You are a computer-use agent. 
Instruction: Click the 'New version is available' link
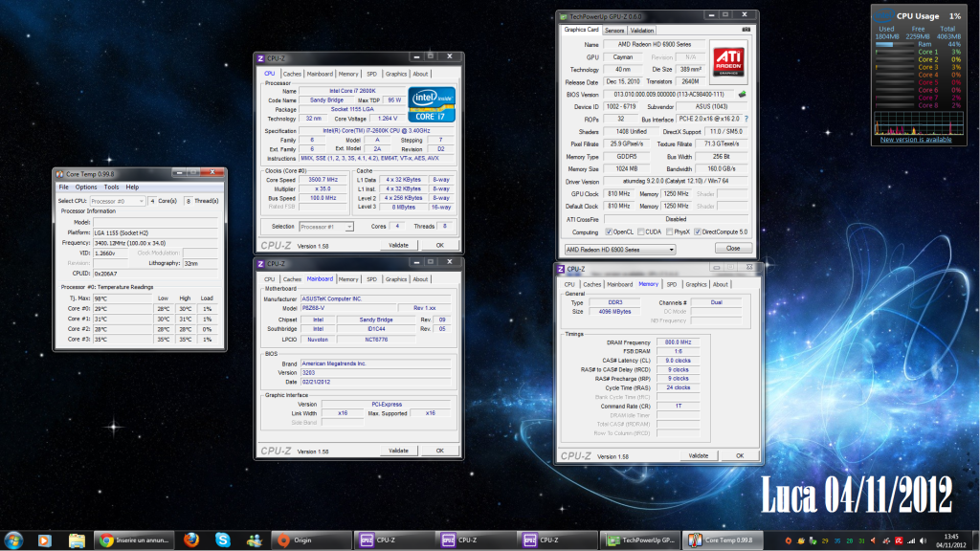click(x=916, y=140)
